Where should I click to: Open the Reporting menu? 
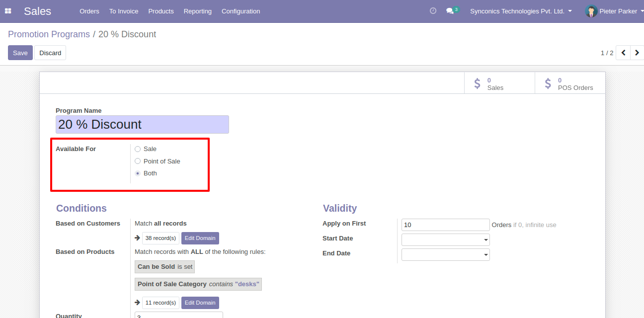tap(197, 11)
